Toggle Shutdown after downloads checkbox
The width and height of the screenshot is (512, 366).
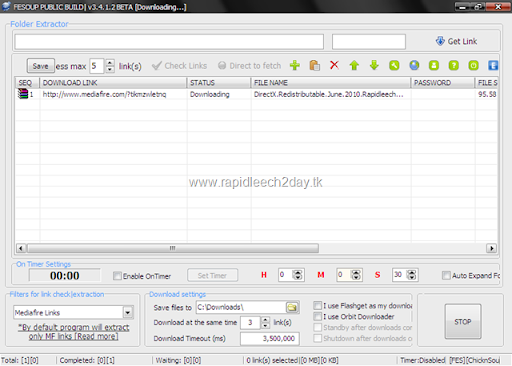[318, 338]
